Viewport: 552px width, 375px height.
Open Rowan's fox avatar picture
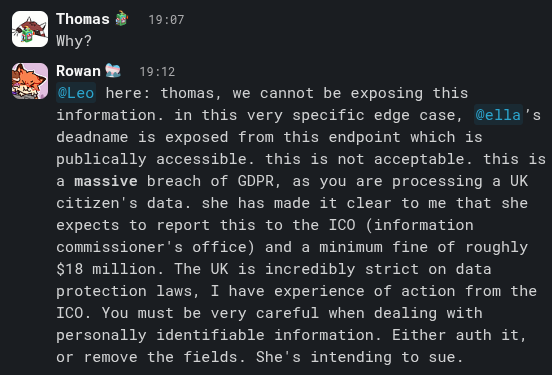[x=30, y=81]
